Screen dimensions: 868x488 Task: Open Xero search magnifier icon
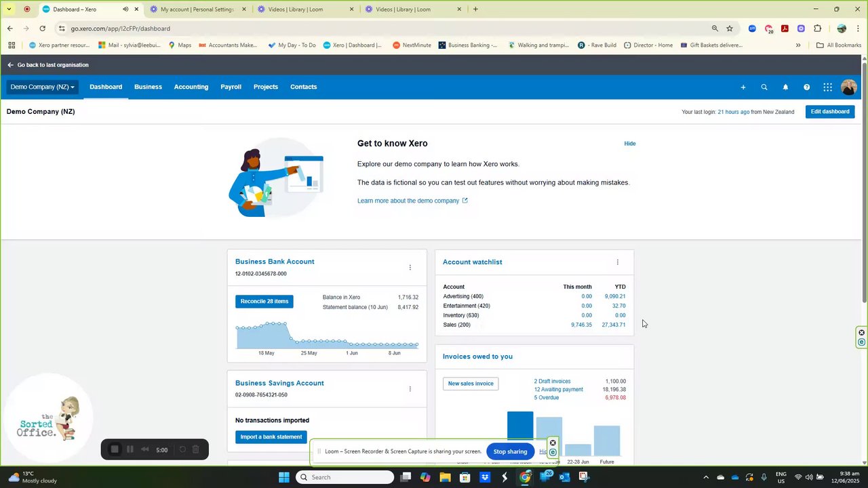point(764,87)
